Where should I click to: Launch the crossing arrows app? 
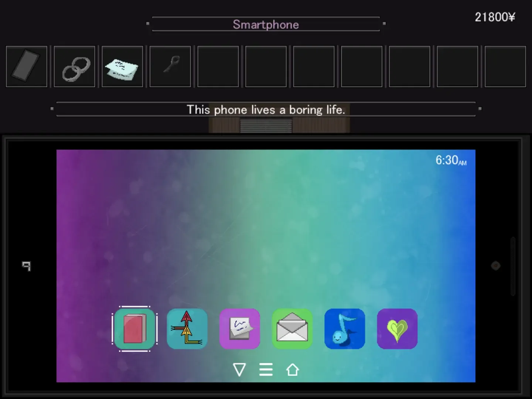pos(187,329)
